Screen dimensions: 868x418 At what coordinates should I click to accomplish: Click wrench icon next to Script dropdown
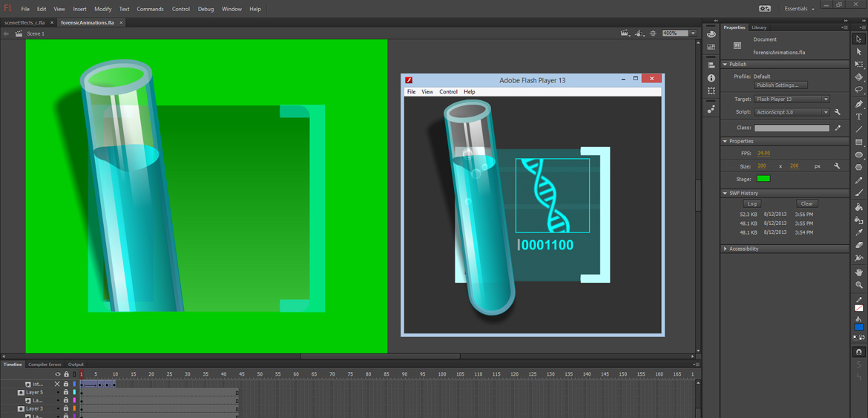click(838, 112)
